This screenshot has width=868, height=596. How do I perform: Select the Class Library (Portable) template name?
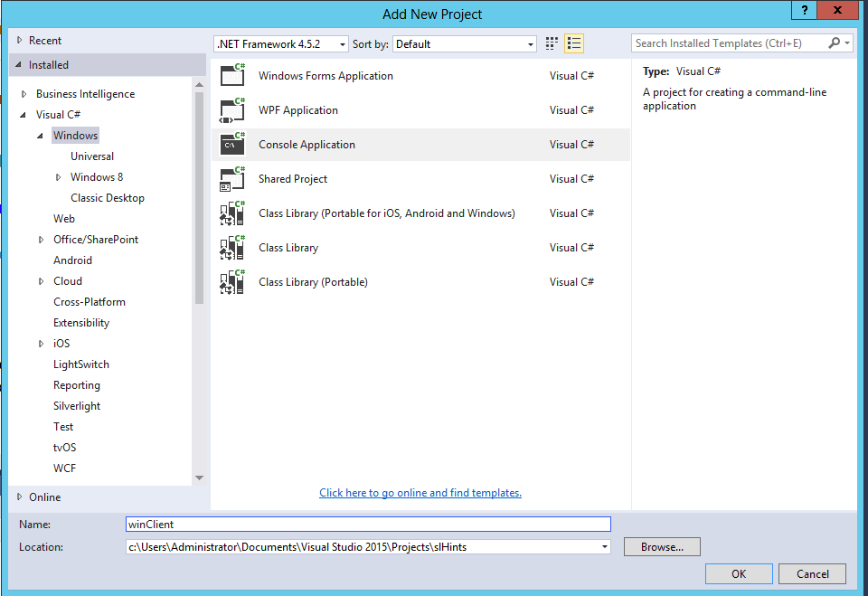click(313, 282)
